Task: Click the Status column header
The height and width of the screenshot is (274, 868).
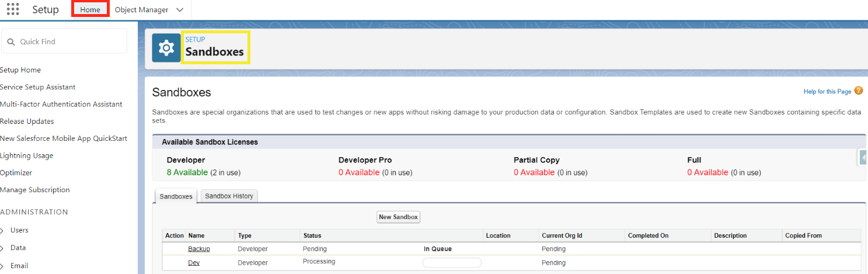Action: (x=312, y=235)
